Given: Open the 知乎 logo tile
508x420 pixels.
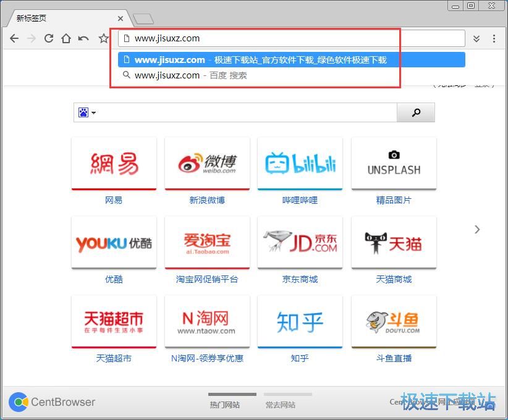Looking at the screenshot, I should [x=300, y=322].
